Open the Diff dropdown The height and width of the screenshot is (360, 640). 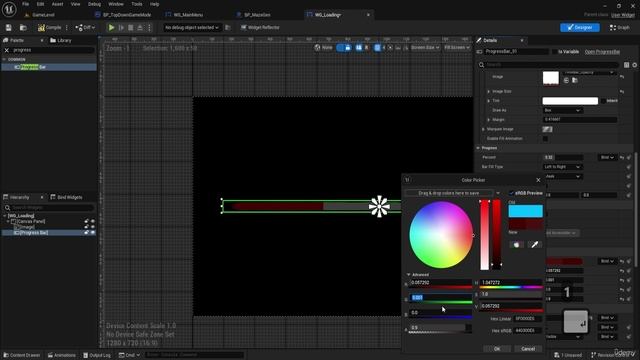point(85,27)
